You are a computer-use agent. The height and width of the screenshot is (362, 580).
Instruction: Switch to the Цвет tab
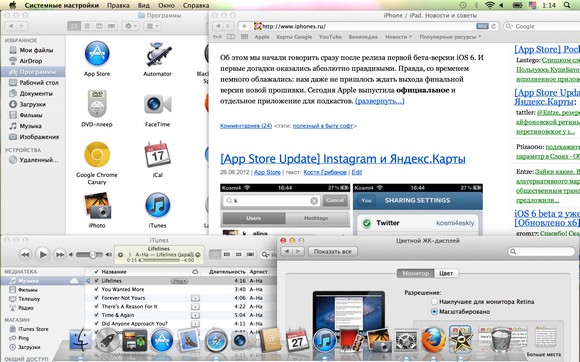(446, 273)
